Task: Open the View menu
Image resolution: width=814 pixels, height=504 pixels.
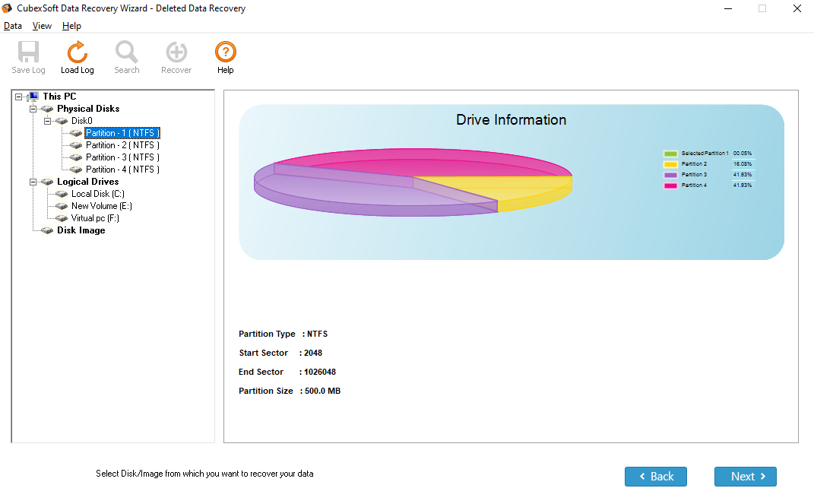Action: pos(42,26)
